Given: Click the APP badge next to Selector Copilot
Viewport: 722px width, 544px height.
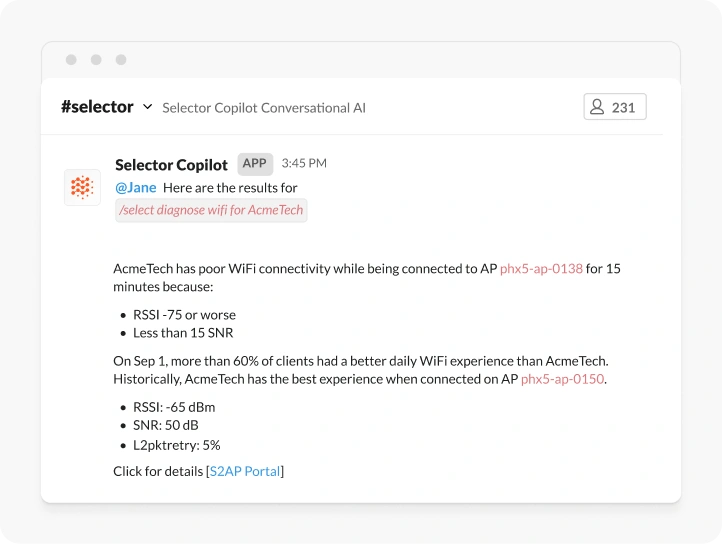Looking at the screenshot, I should coord(255,164).
